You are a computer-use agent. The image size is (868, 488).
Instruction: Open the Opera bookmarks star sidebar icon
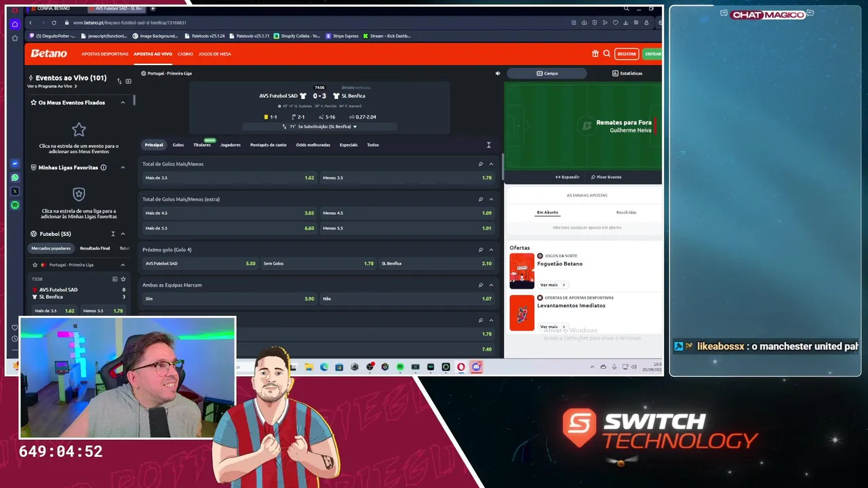click(15, 38)
